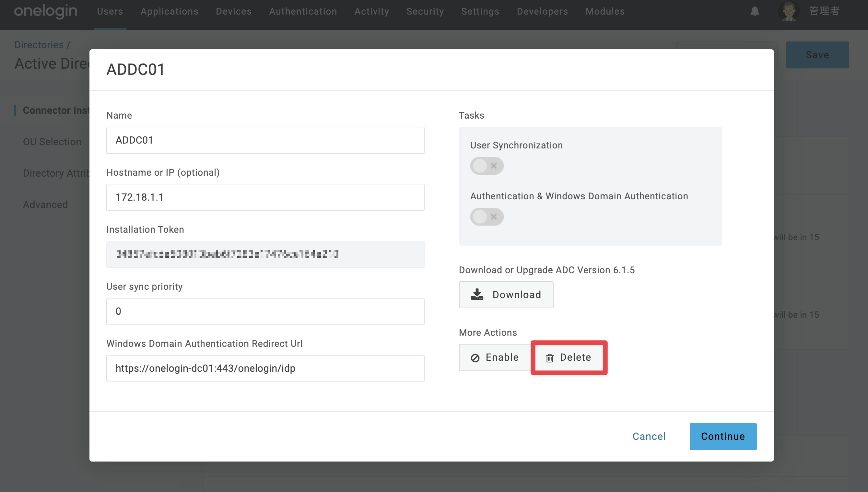Go to the Directories breadcrumb link
The width and height of the screenshot is (868, 492).
point(39,45)
